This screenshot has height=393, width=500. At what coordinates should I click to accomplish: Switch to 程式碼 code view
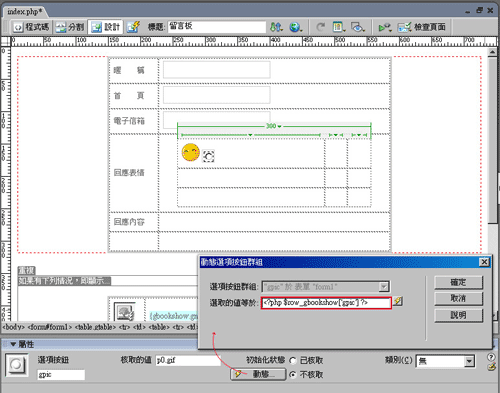tap(31, 27)
